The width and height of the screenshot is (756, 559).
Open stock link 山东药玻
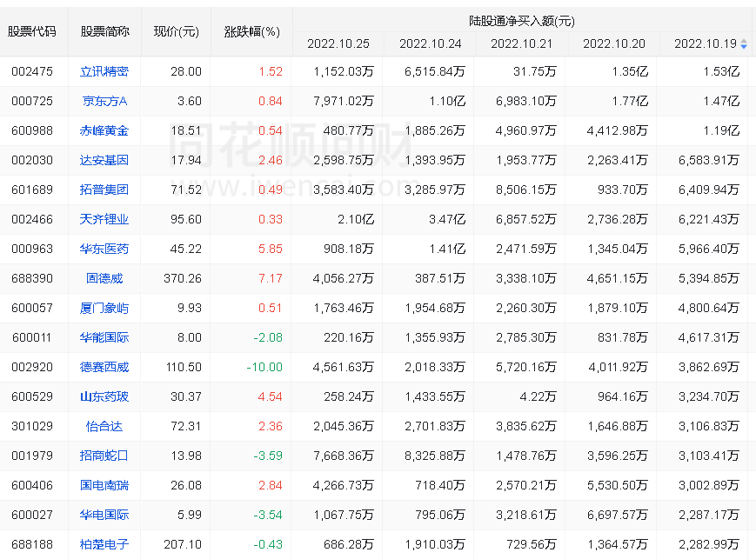pyautogui.click(x=104, y=396)
